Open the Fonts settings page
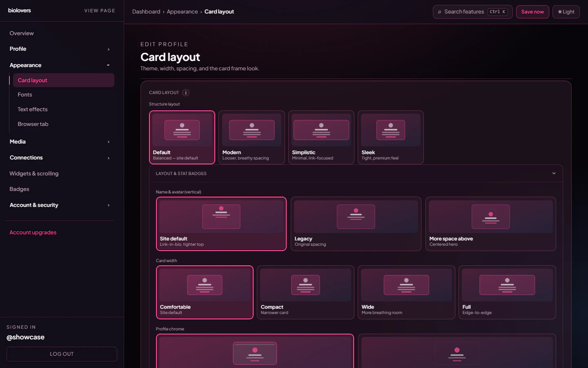Screen dimensions: 588x368 (64, 95)
